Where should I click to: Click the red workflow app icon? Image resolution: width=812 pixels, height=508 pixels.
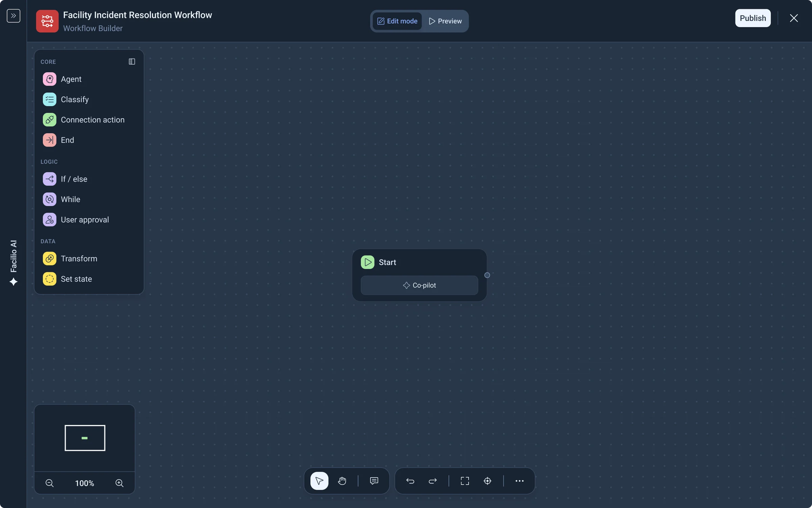(47, 21)
